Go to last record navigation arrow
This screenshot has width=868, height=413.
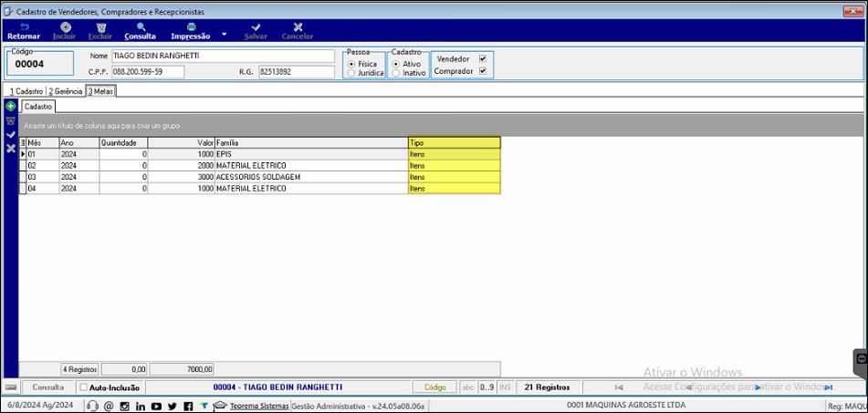(x=829, y=387)
